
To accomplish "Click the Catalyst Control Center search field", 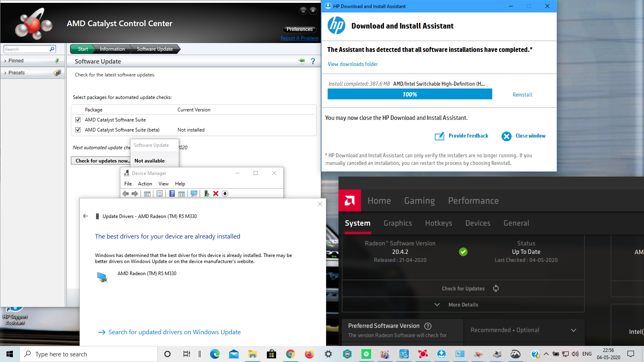I will 26,49.
